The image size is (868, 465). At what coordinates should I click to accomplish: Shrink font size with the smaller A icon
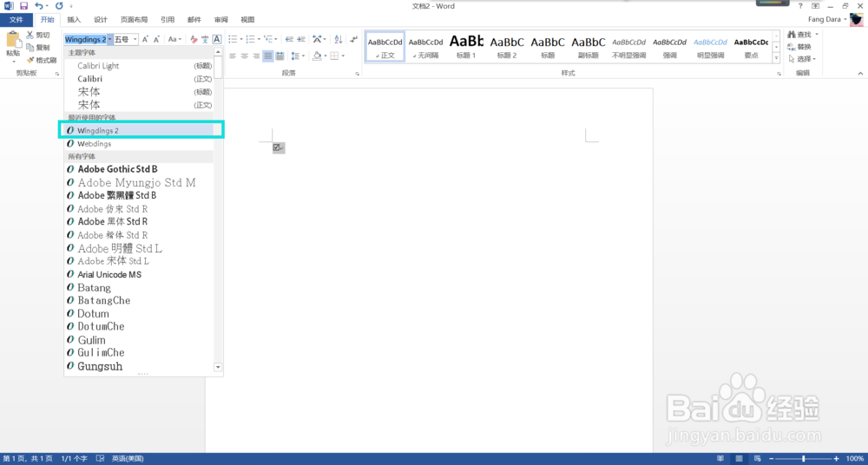coord(156,39)
